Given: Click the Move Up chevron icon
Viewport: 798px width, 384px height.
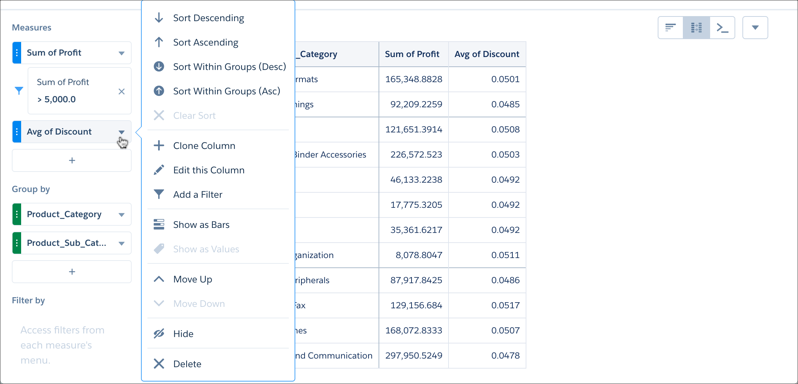Looking at the screenshot, I should tap(159, 279).
